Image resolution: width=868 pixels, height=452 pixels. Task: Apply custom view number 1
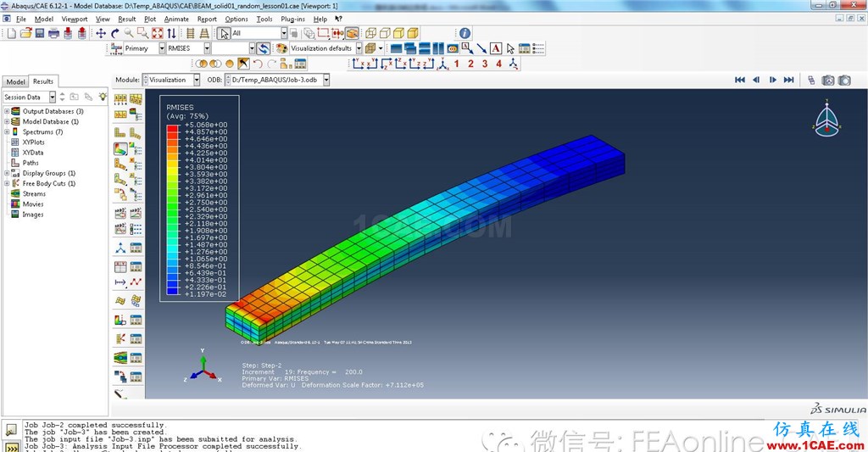click(x=457, y=64)
